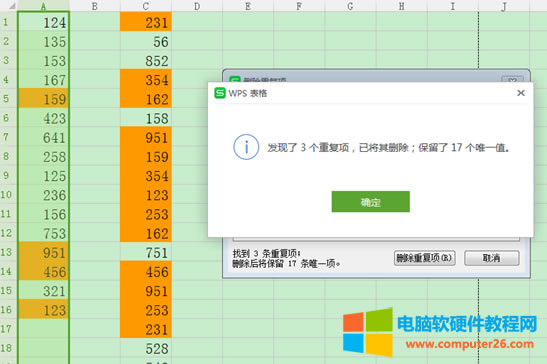
Task: Select column G header
Action: coord(350,6)
